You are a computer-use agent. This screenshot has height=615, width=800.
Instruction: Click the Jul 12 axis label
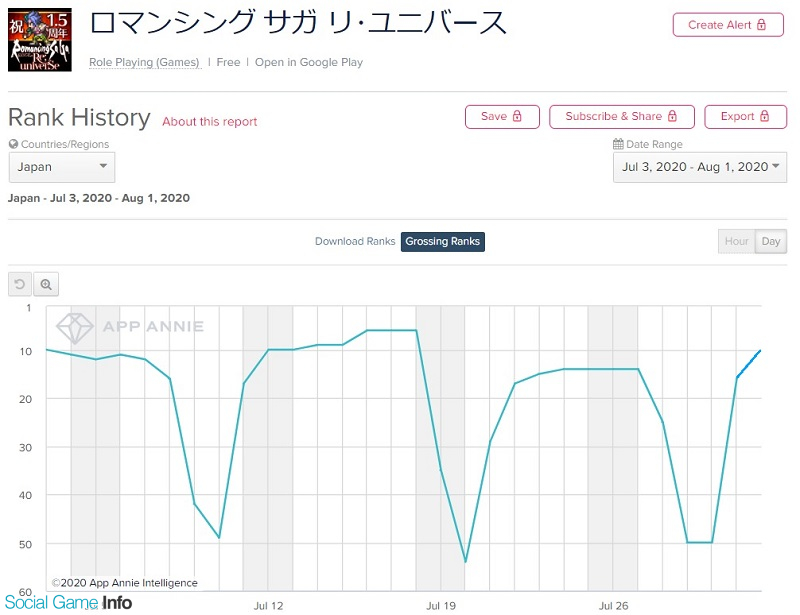[x=268, y=606]
